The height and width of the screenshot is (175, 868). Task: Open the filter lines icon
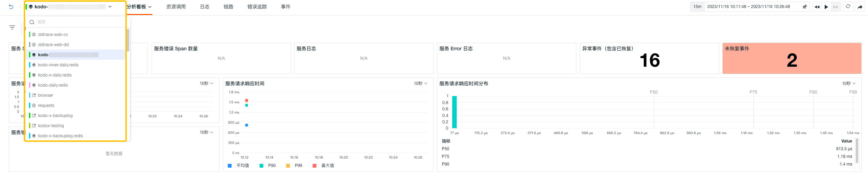(12, 27)
